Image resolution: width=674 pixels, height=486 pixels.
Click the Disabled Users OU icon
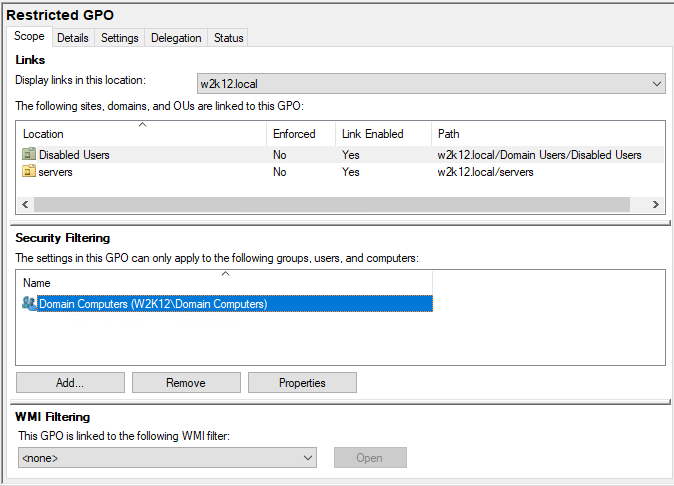point(29,154)
